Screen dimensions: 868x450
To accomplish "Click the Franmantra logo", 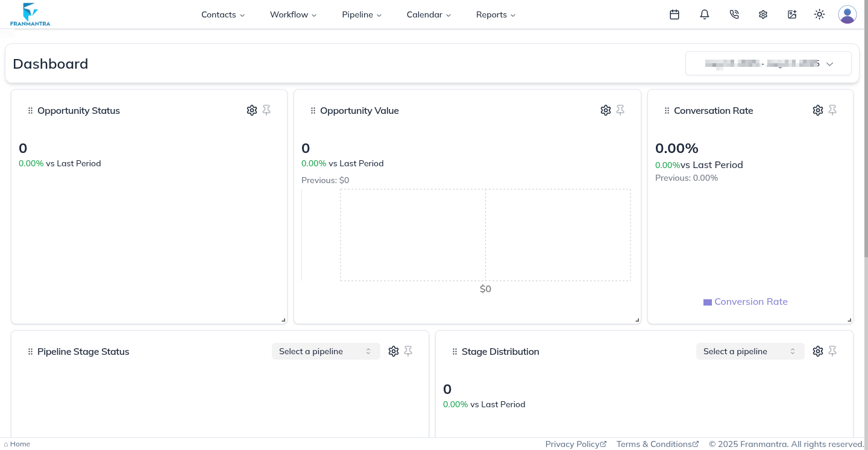I will tap(30, 14).
